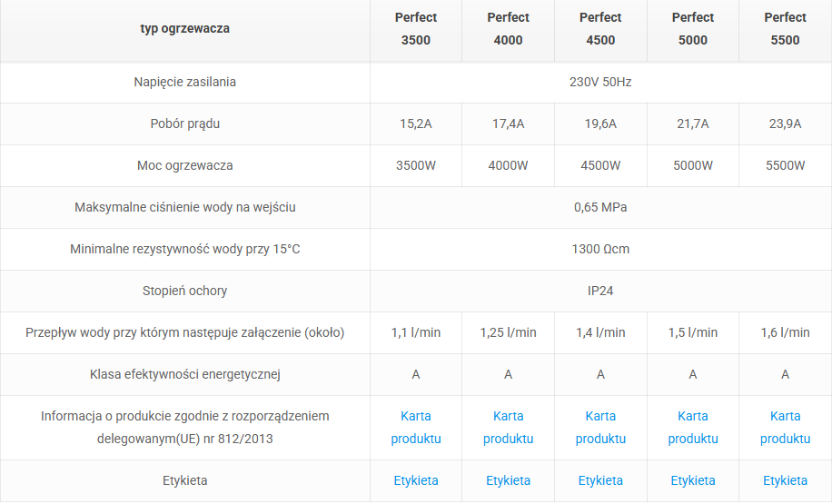
Task: Click the 230V 50Hz voltage cell
Action: [x=600, y=82]
